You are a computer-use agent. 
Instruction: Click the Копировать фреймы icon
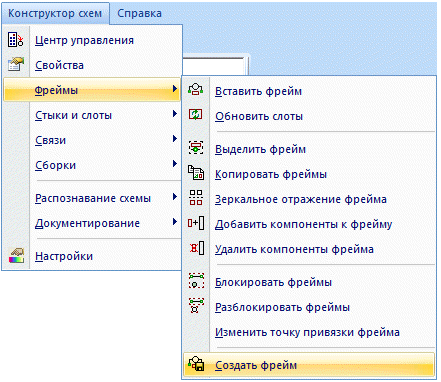tap(196, 172)
